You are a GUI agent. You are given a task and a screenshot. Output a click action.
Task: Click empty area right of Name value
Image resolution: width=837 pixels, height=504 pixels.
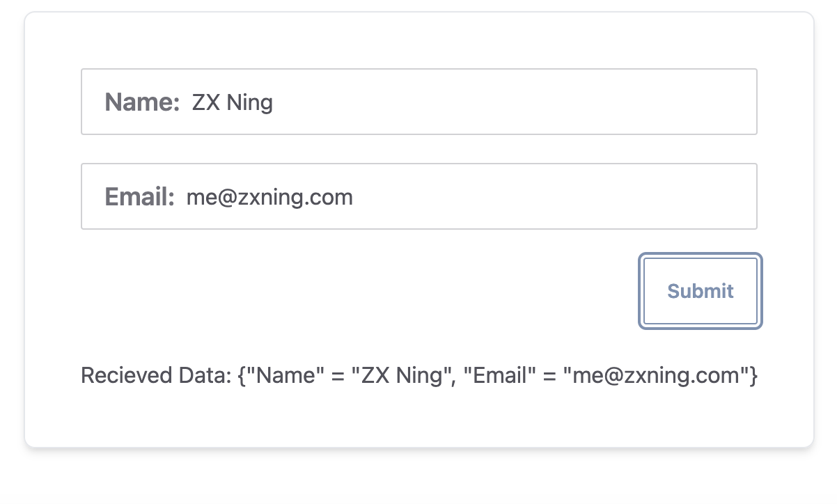pyautogui.click(x=515, y=102)
